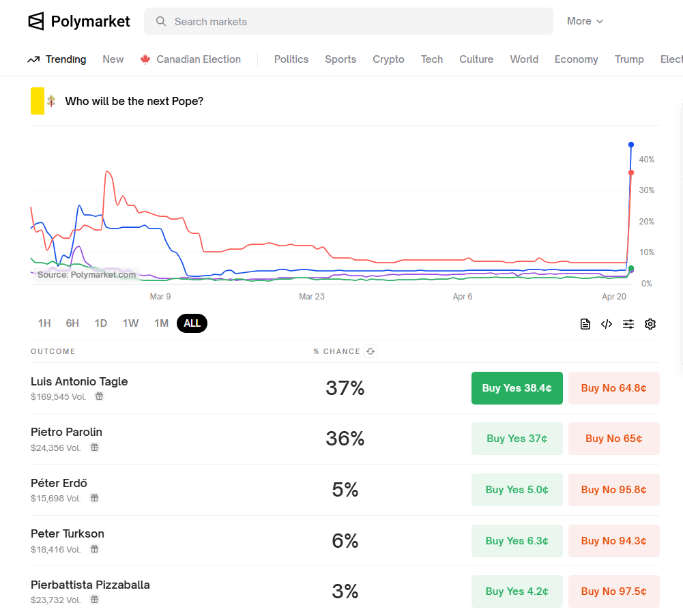Viewport: 683px width, 616px height.
Task: Open the Luis Antonio Tagle outcome
Action: pyautogui.click(x=79, y=381)
